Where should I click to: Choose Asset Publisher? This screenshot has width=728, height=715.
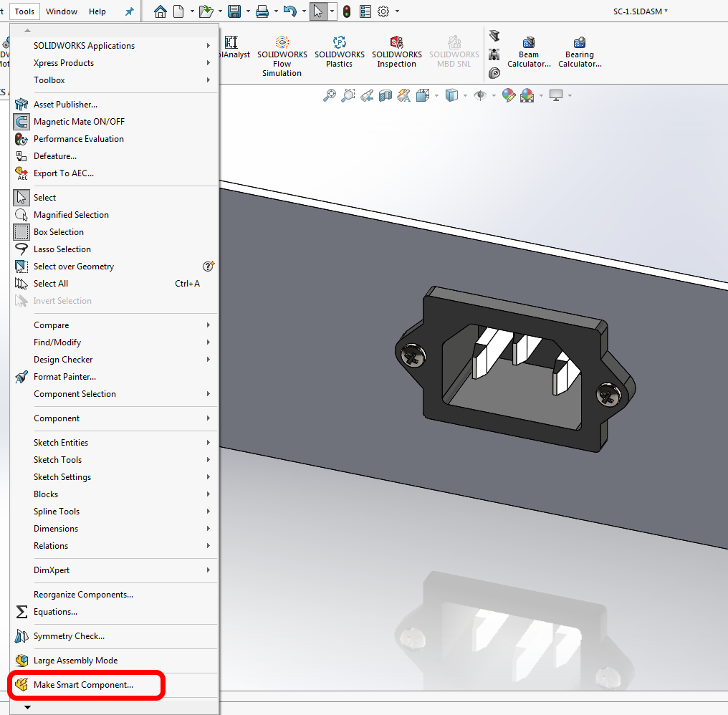tap(114, 105)
